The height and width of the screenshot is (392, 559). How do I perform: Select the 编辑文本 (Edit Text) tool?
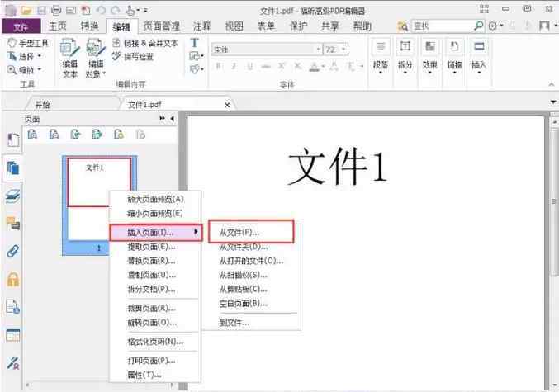[x=70, y=57]
